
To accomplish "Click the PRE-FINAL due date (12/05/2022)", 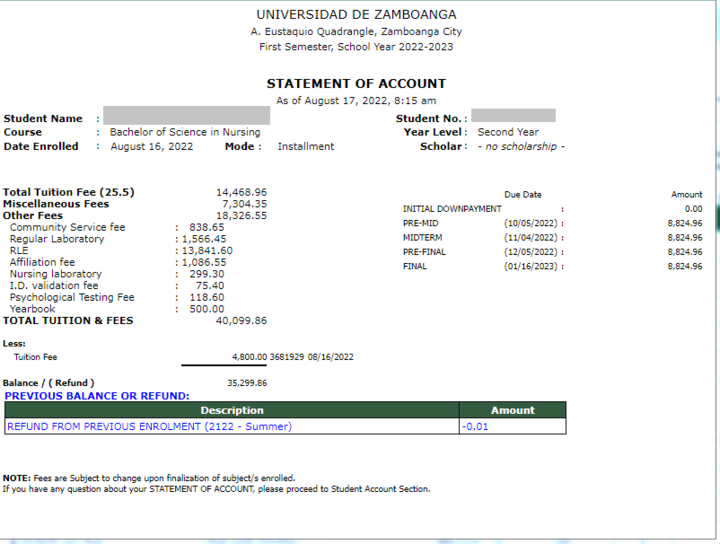I will point(531,252).
